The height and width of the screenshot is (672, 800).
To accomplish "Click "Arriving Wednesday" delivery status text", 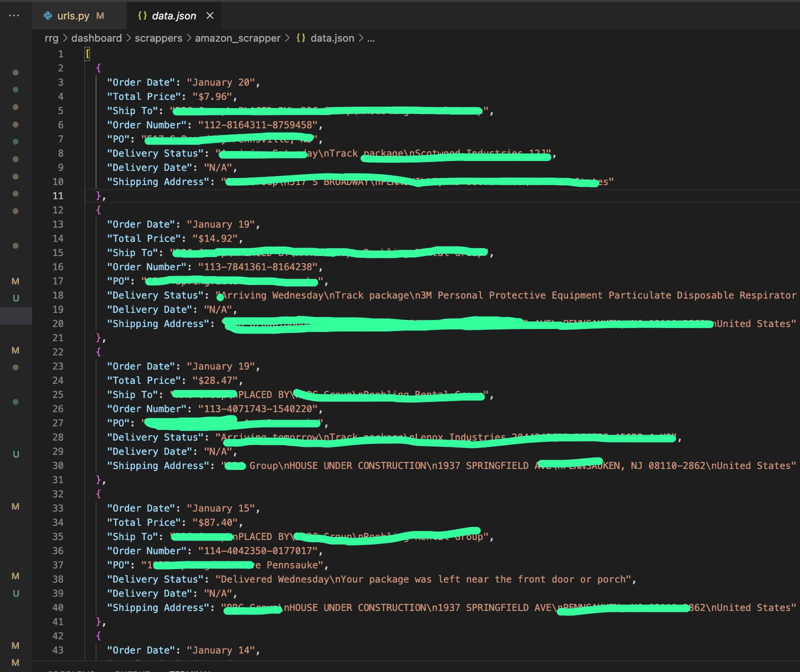I will pos(272,295).
